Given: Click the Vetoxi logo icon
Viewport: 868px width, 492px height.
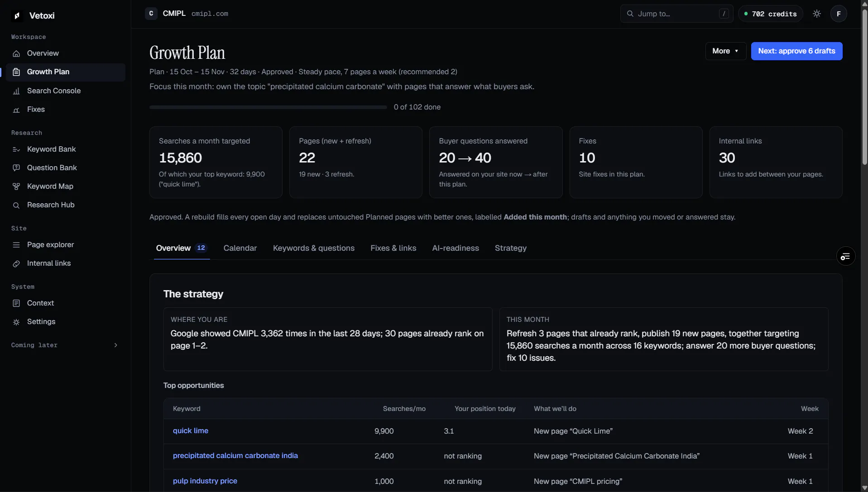Looking at the screenshot, I should pos(17,16).
